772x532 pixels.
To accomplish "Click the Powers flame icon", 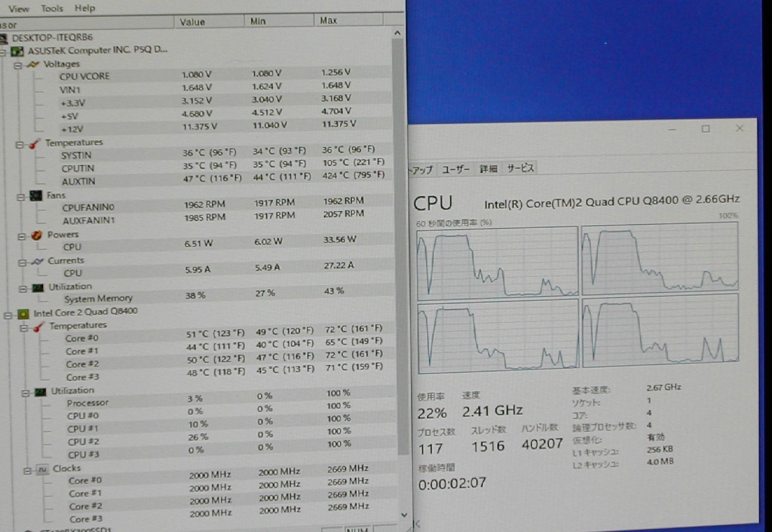I will pyautogui.click(x=37, y=236).
